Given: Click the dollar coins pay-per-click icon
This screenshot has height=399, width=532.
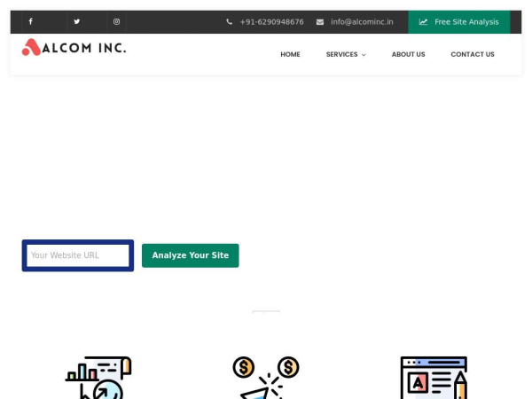Looking at the screenshot, I should [265, 378].
